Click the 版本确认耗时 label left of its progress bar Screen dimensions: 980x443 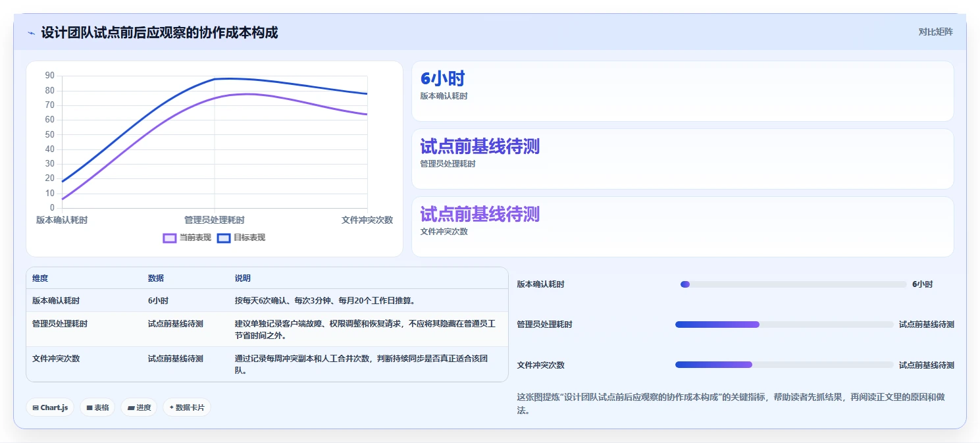point(540,284)
